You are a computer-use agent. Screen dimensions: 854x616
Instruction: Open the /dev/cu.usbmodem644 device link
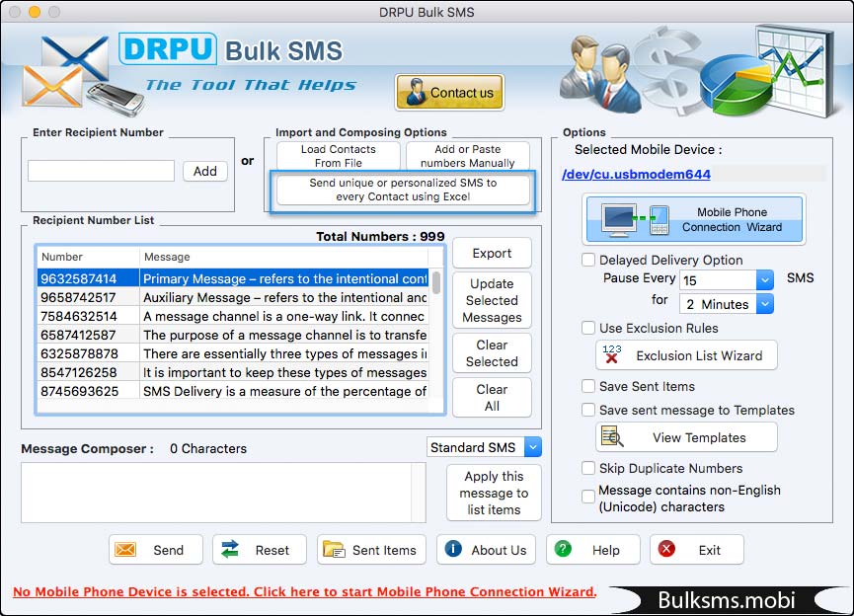636,175
